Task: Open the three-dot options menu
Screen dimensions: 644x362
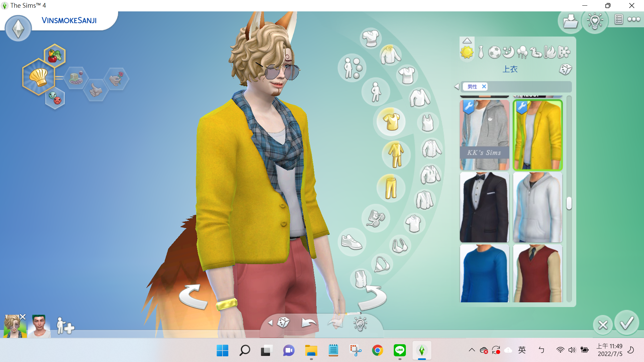Action: [x=634, y=19]
